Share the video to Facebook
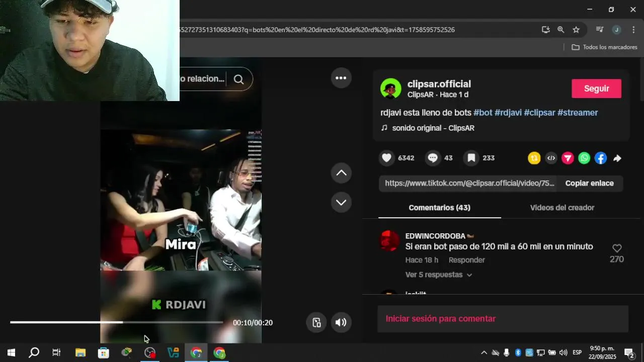The height and width of the screenshot is (362, 644). (601, 158)
